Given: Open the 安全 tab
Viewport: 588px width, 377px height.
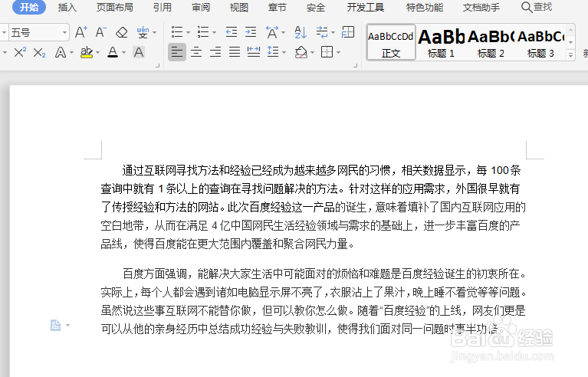Looking at the screenshot, I should pyautogui.click(x=315, y=8).
